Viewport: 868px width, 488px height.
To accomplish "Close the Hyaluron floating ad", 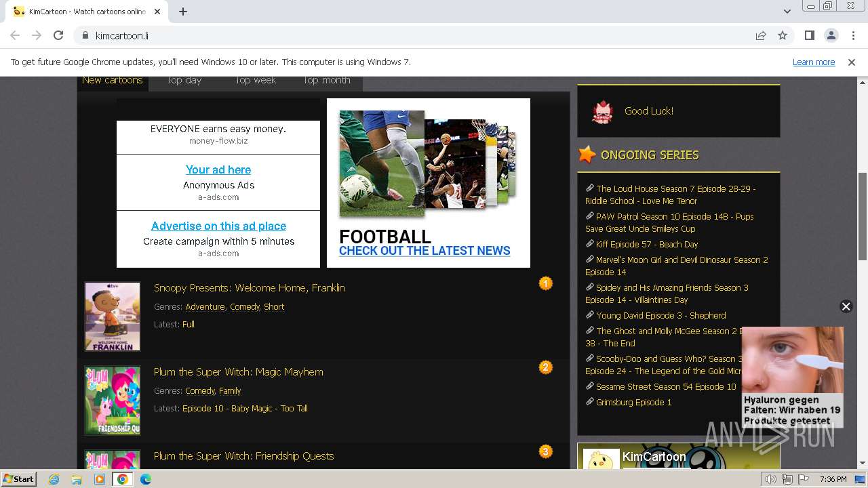I will pyautogui.click(x=846, y=306).
